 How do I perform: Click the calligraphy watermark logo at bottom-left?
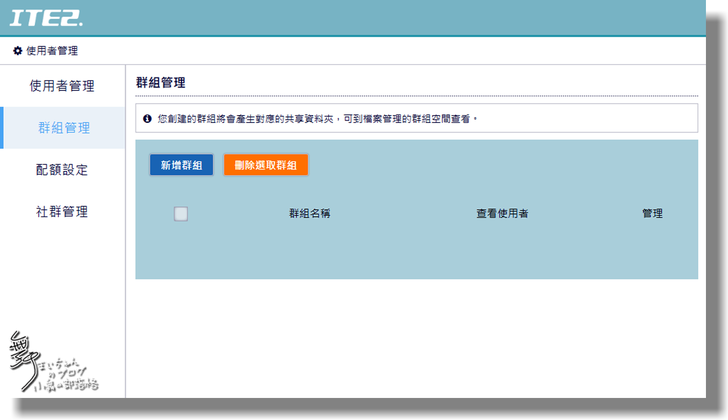(51, 365)
